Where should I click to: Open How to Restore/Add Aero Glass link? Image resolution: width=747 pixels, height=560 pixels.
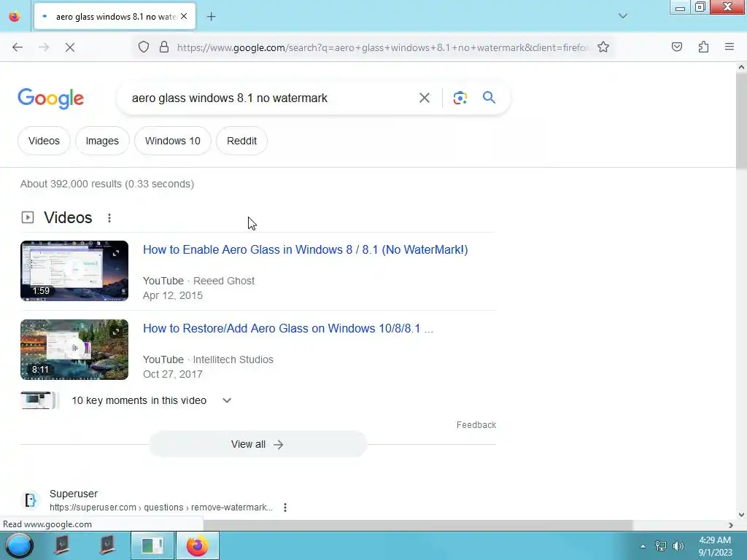click(x=287, y=329)
